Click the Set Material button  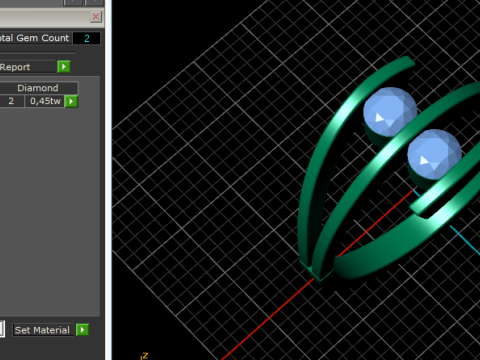[43, 330]
